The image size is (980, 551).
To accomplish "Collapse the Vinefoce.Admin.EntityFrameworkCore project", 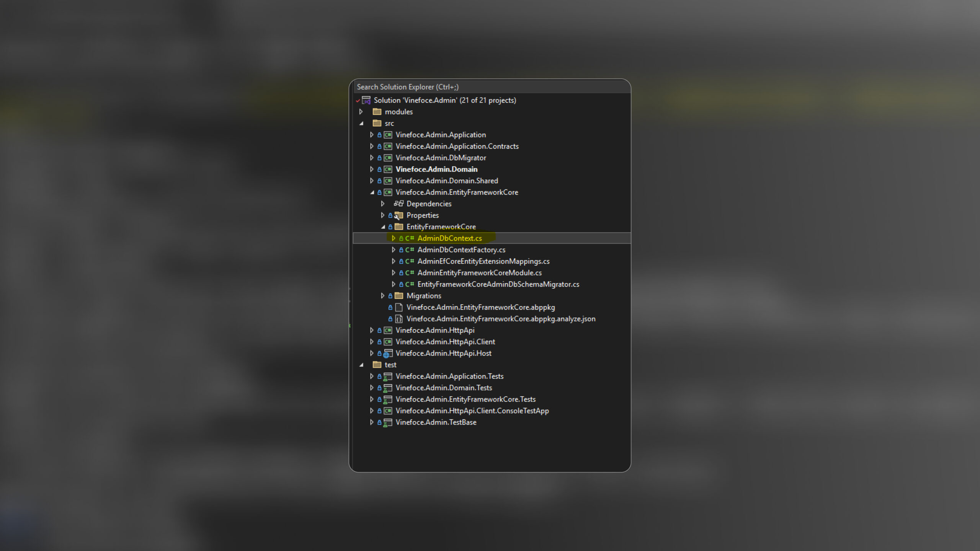I will tap(372, 192).
